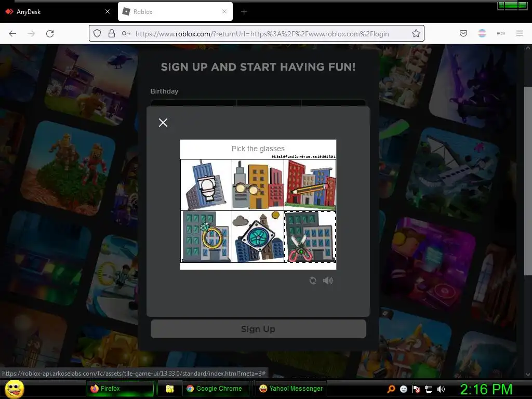Open the network tray icon
This screenshot has width=532, height=399.
coord(429,389)
